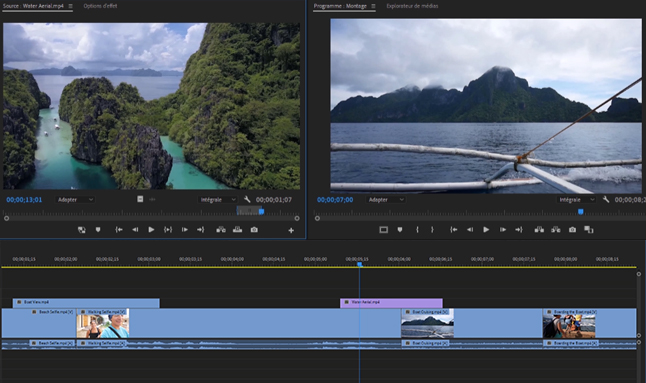Screen dimensions: 646x383
Task: Click the Lift button in the Programme monitor
Action: coord(539,230)
